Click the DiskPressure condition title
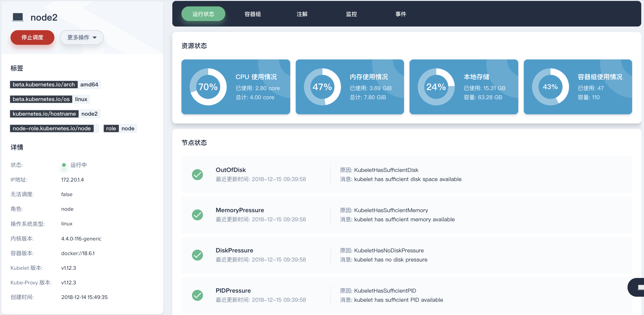644x315 pixels. click(234, 251)
